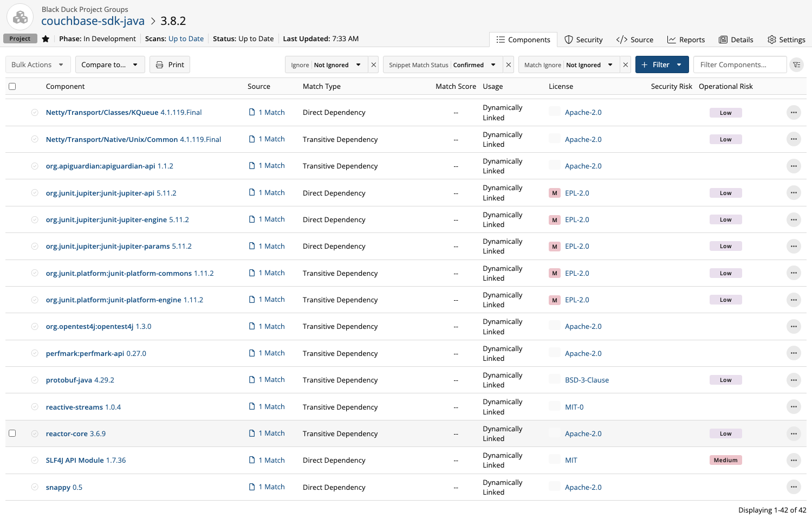812x518 pixels.
Task: Remove the Ignore filter chip
Action: (373, 65)
